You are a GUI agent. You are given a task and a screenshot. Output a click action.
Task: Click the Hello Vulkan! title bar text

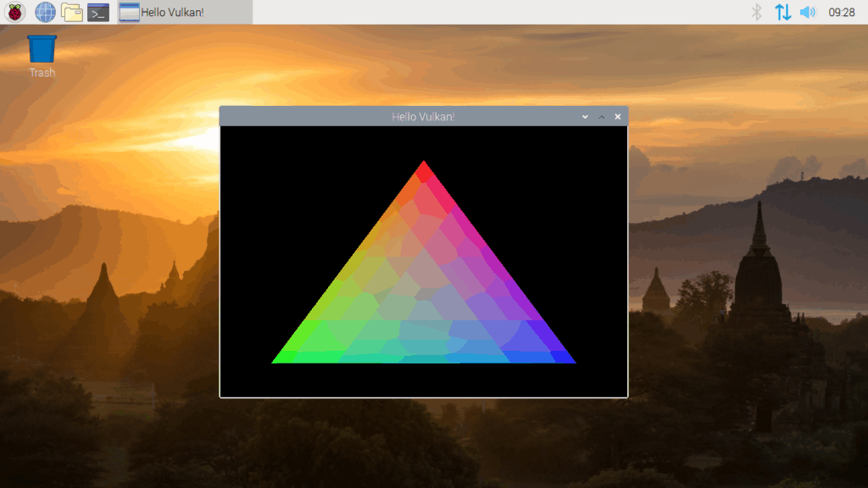click(x=424, y=116)
